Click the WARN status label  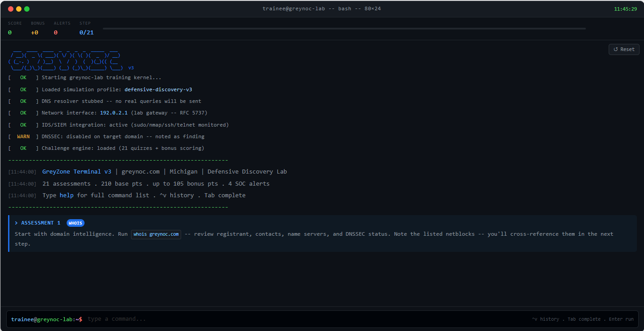click(x=23, y=136)
